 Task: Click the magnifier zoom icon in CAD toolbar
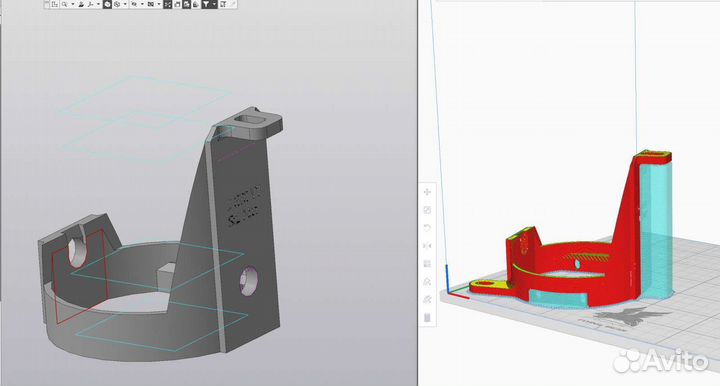tap(64, 5)
